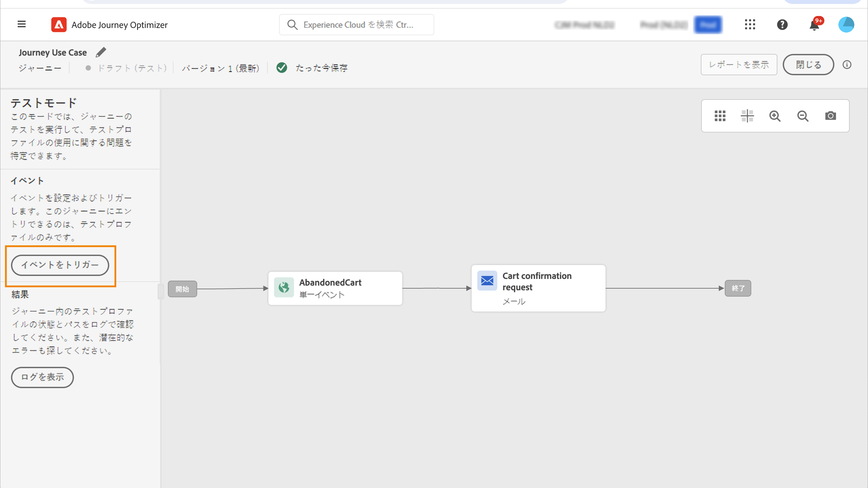The image size is (868, 488).
Task: Select the AbandonedCart event node
Action: point(335,288)
